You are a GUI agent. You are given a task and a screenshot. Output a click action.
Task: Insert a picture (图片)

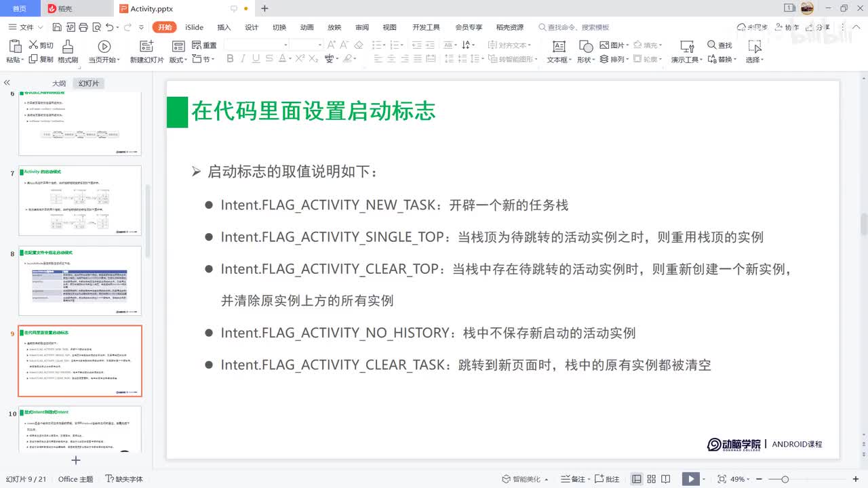(x=614, y=45)
